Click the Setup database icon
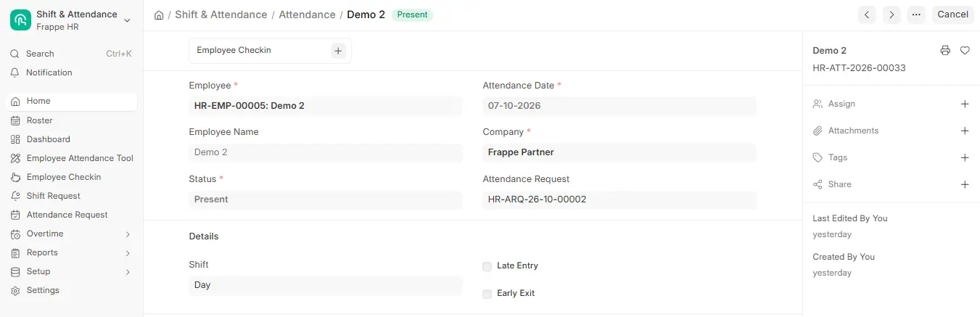980x317 pixels. click(x=16, y=271)
